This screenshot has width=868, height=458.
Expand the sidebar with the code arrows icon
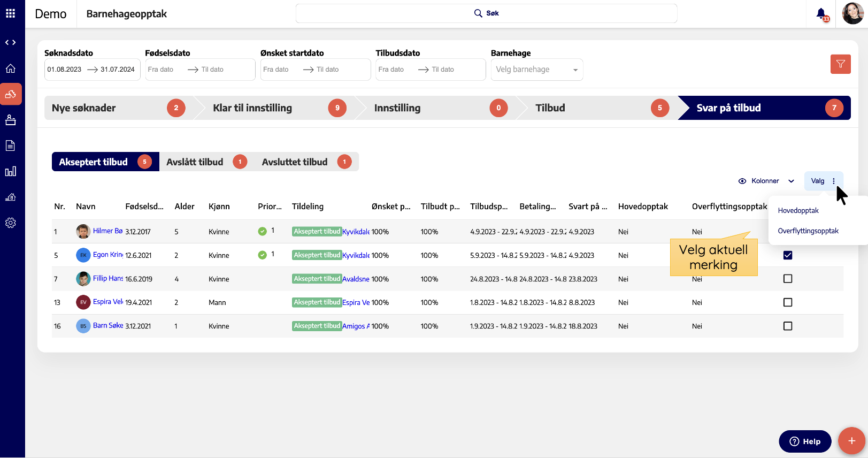click(10, 42)
